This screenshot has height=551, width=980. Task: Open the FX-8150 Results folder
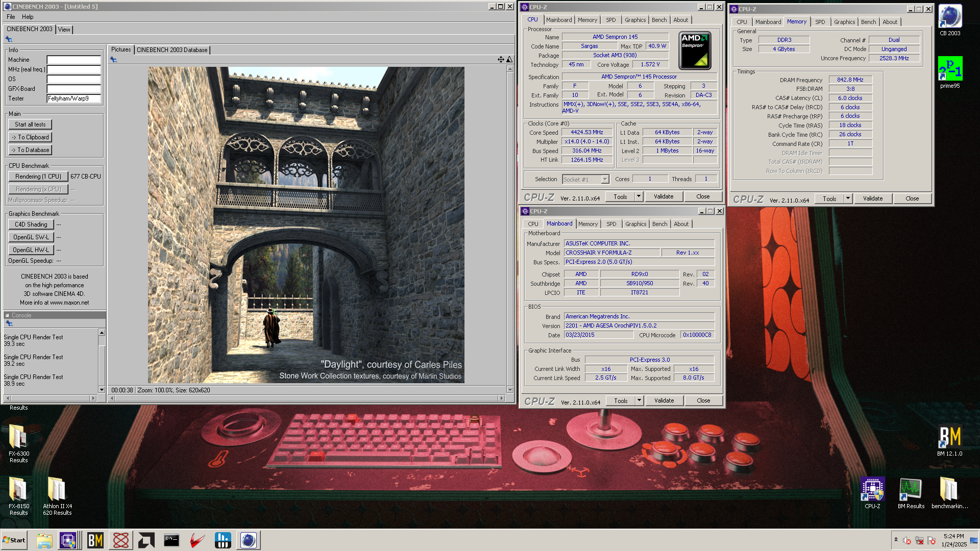(x=18, y=496)
